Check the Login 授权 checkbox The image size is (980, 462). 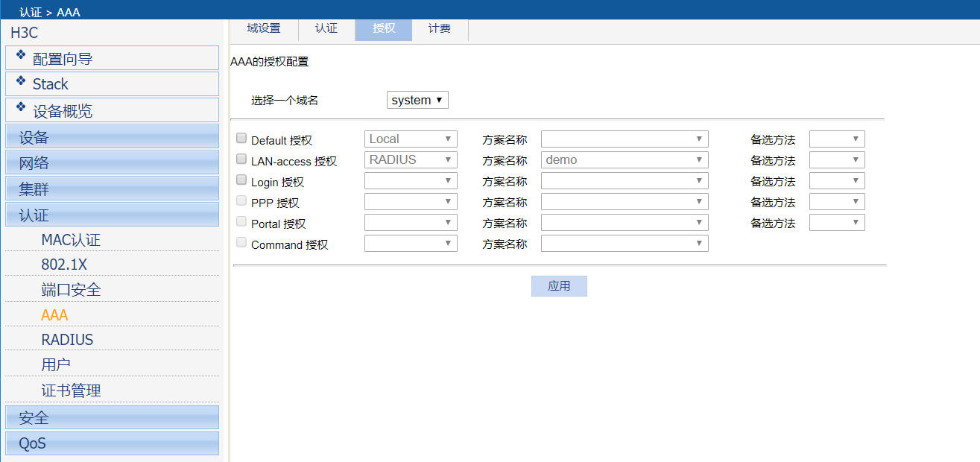pyautogui.click(x=241, y=180)
